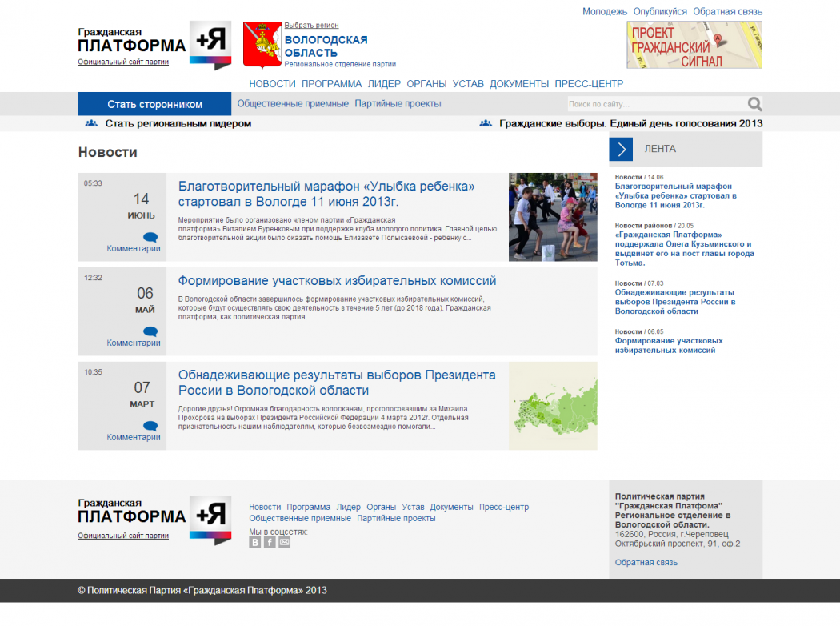Click people icon beside Стать региональным лидером
Image resolution: width=840 pixels, height=626 pixels.
tap(92, 123)
